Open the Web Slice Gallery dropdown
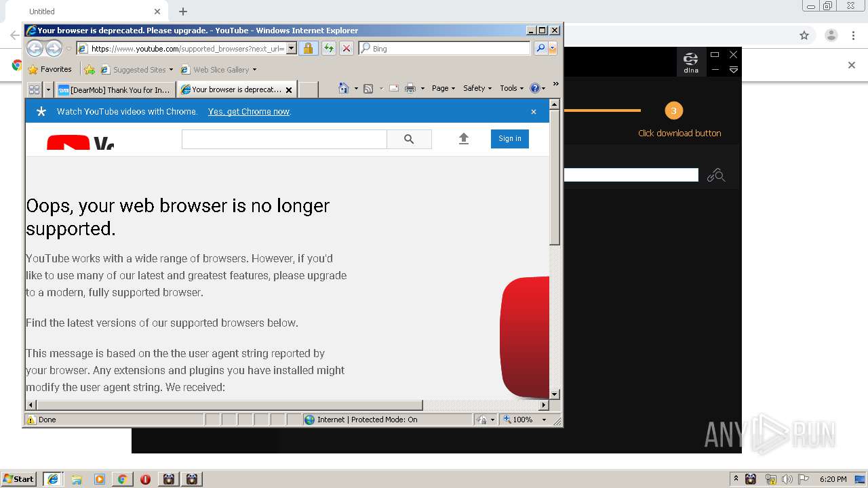Screen dimensions: 868x488 [254, 70]
